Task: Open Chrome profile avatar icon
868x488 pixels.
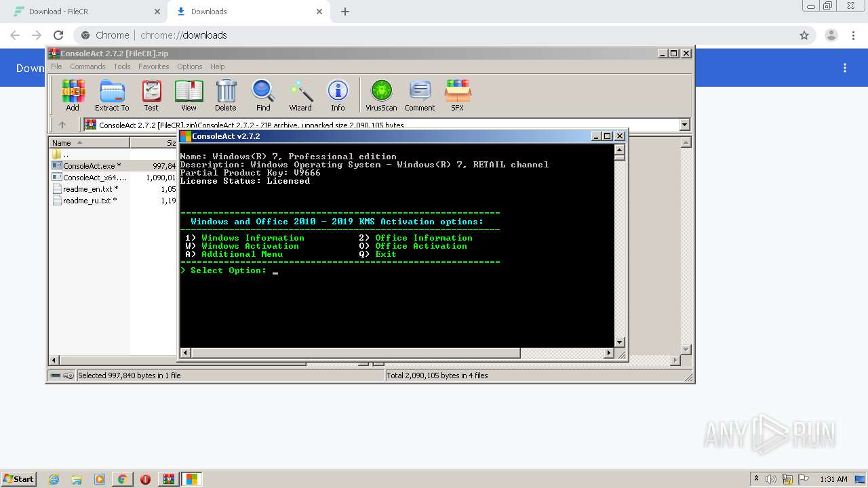Action: click(x=831, y=35)
